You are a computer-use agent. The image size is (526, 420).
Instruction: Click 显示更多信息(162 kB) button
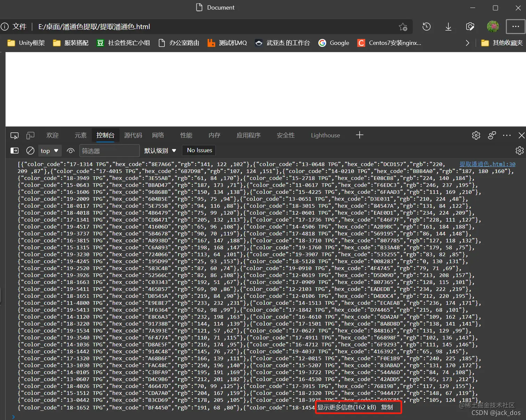346,407
